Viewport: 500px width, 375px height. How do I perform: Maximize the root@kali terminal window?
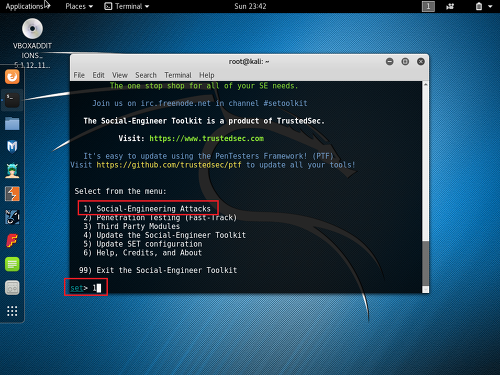point(405,62)
